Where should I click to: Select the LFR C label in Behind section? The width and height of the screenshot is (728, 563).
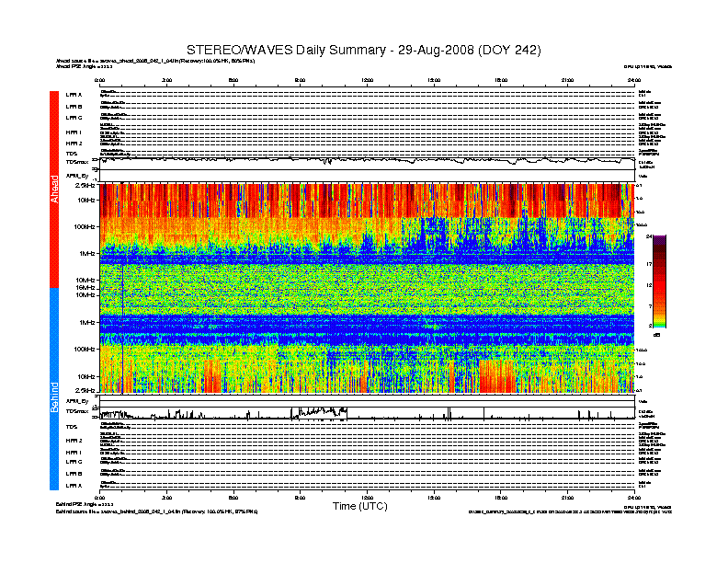(74, 462)
